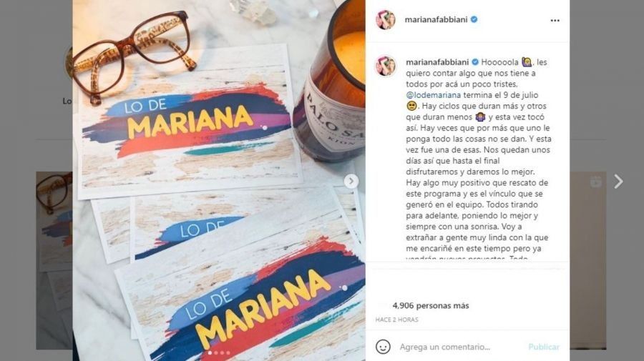Screen dimensions: 644x361
Task: Click the next-photo arrow on the carousel image
Action: 351,181
